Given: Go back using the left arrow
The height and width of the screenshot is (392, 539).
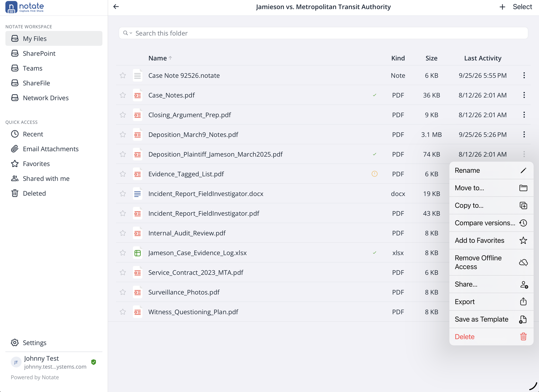Looking at the screenshot, I should [x=116, y=7].
